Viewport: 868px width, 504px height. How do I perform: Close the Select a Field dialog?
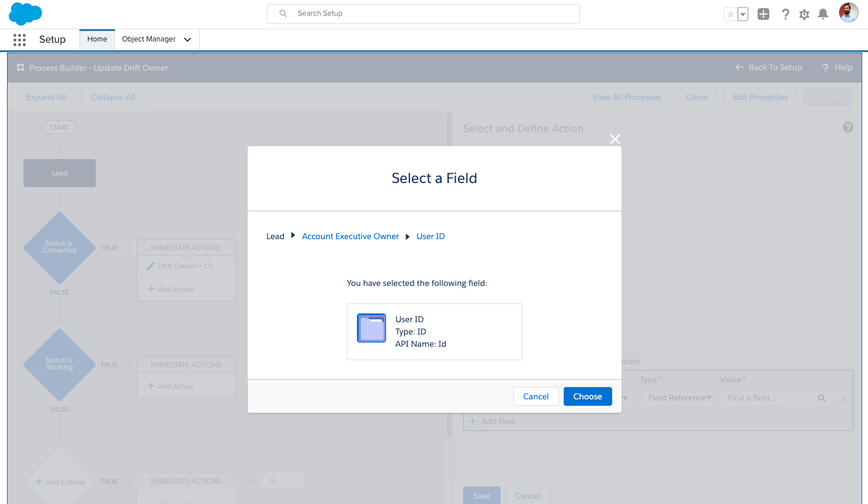point(615,139)
